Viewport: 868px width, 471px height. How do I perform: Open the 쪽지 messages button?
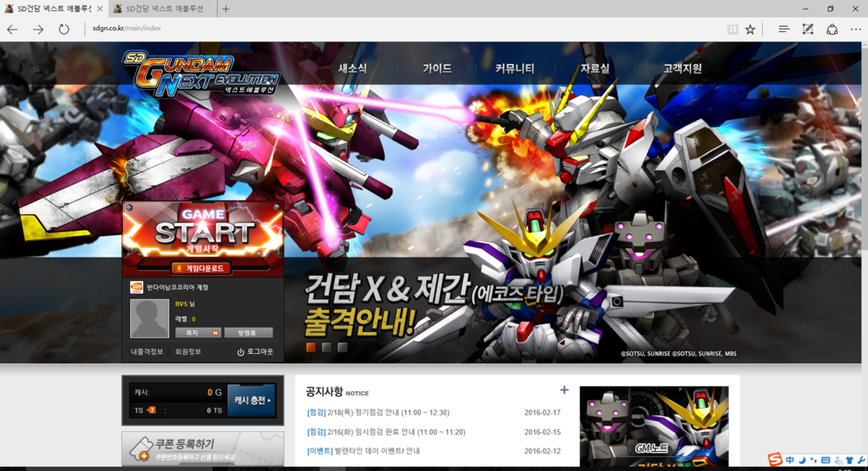(x=198, y=332)
